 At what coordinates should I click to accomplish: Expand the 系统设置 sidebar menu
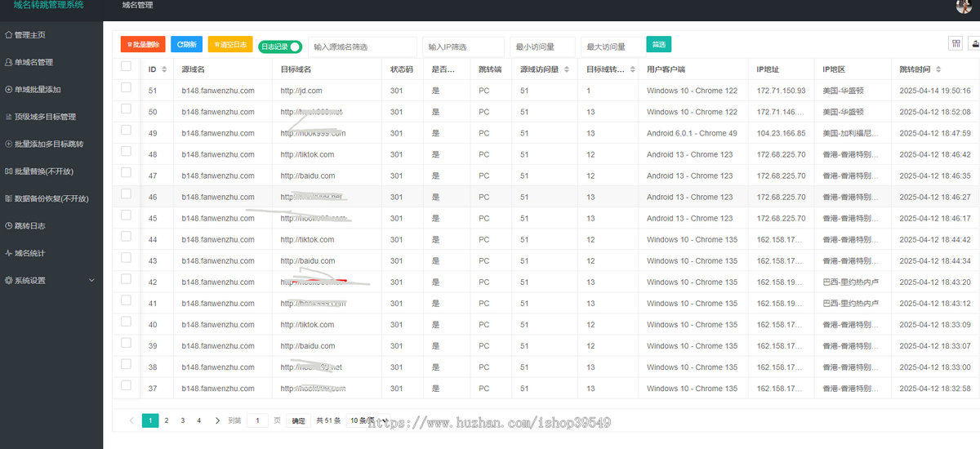[51, 280]
